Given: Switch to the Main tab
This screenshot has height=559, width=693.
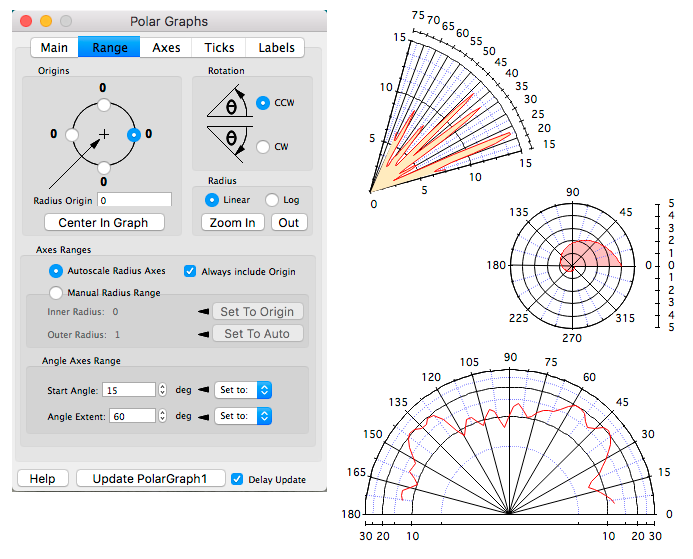Looking at the screenshot, I should (54, 47).
